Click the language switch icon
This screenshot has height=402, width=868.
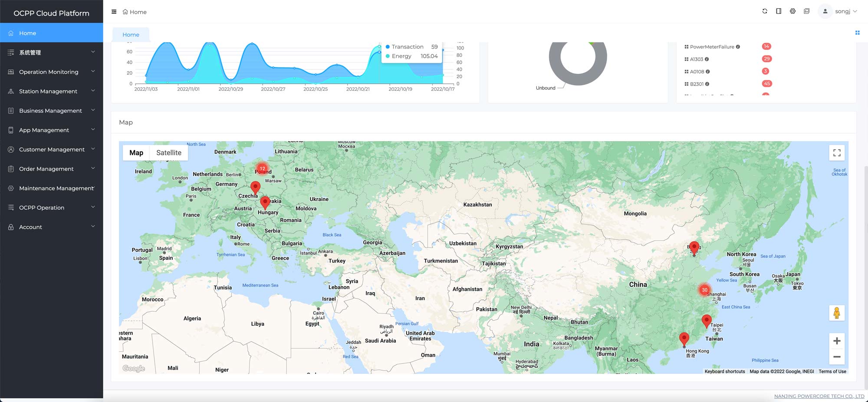click(x=806, y=11)
